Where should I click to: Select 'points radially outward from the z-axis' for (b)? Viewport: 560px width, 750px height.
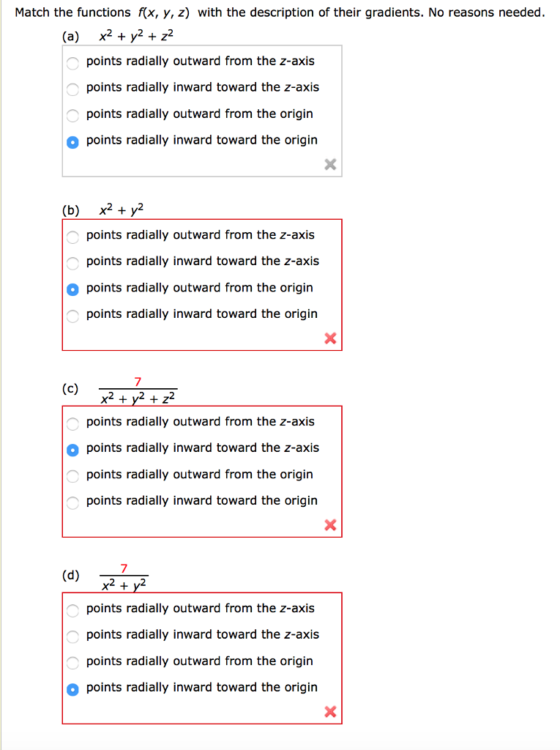pyautogui.click(x=72, y=237)
